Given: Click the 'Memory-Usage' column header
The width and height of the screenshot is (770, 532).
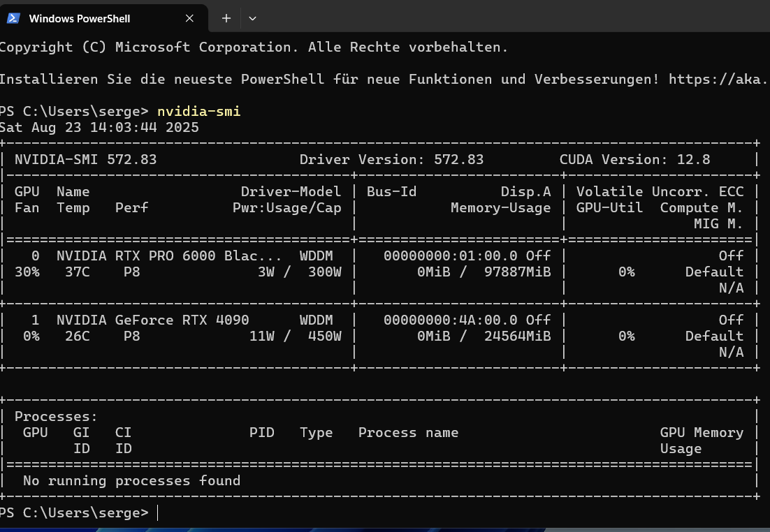Looking at the screenshot, I should pos(501,207).
